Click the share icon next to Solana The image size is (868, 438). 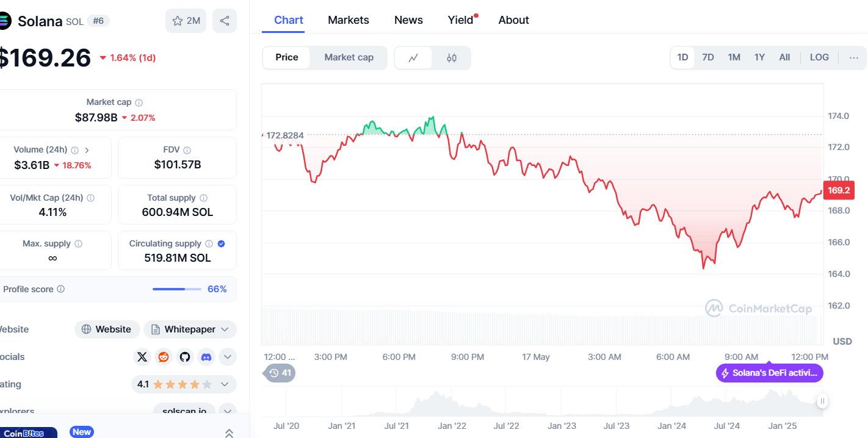(x=224, y=21)
